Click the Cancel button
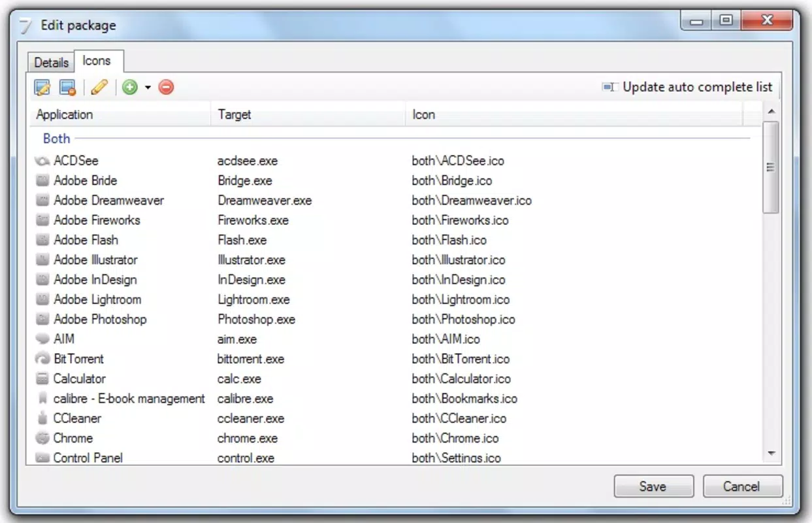Screen dimensions: 812x523 pyautogui.click(x=742, y=486)
